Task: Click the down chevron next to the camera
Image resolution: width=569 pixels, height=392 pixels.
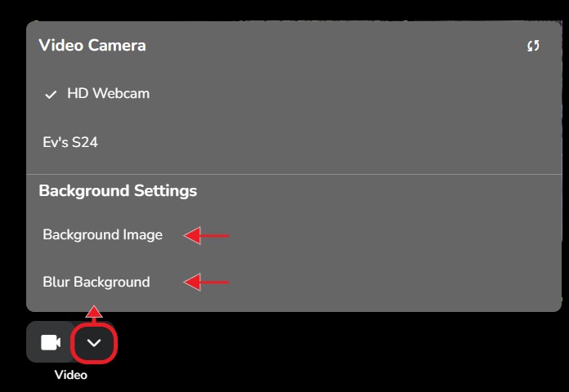Action: [94, 342]
